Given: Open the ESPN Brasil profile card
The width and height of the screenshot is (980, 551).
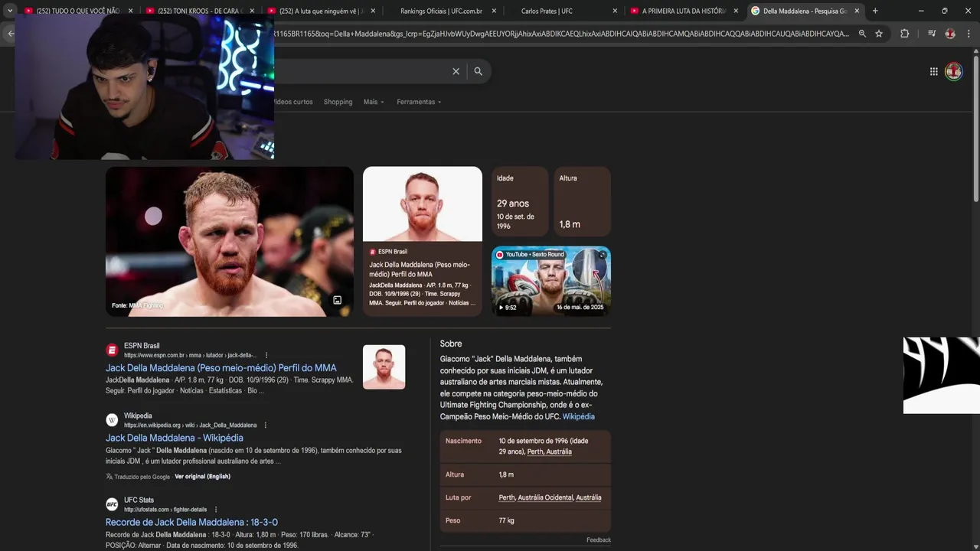Looking at the screenshot, I should 423,241.
